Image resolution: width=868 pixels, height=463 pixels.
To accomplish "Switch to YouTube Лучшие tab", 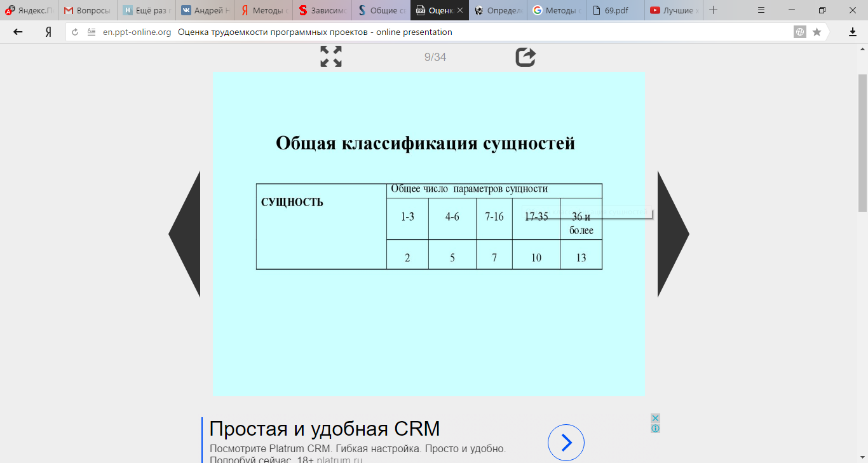I will coord(673,10).
